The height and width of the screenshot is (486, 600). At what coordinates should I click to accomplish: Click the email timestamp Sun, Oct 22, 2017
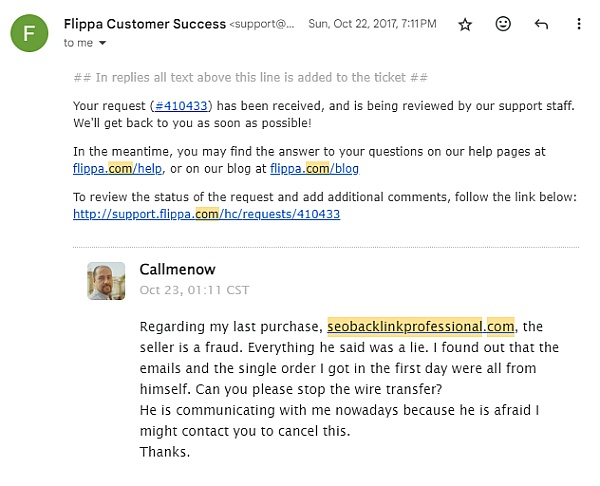click(372, 24)
